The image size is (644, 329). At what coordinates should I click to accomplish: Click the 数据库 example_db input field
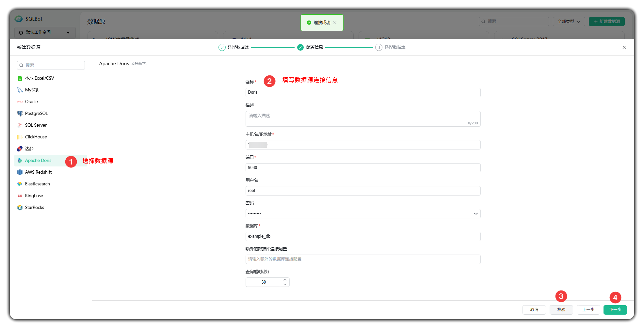tap(362, 236)
